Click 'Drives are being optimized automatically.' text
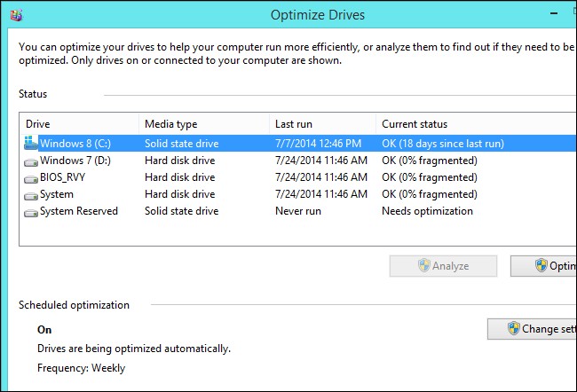577x392 pixels. point(134,349)
